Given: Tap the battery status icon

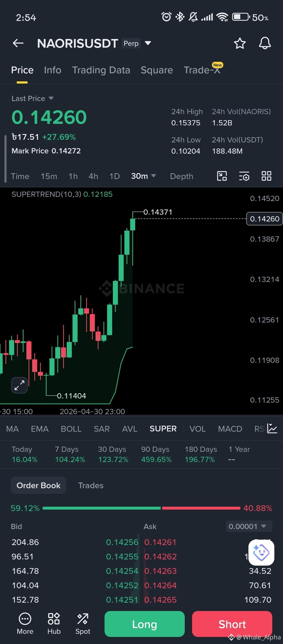Looking at the screenshot, I should point(241,17).
